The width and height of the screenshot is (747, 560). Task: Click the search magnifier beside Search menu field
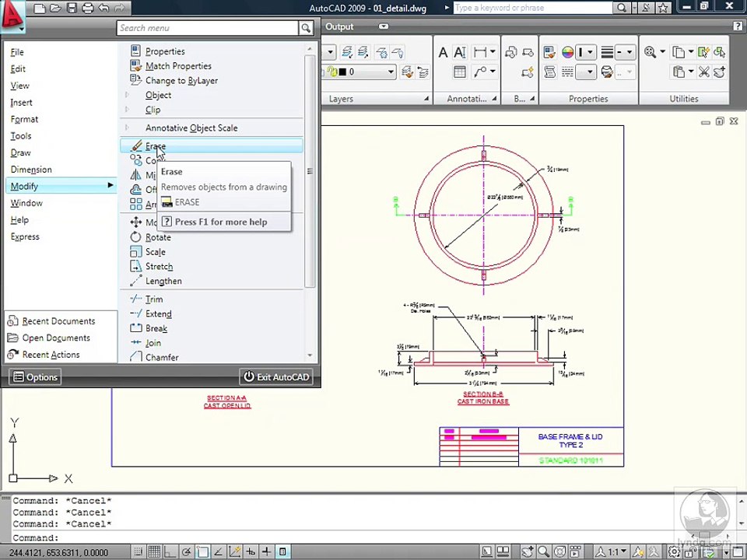point(306,28)
